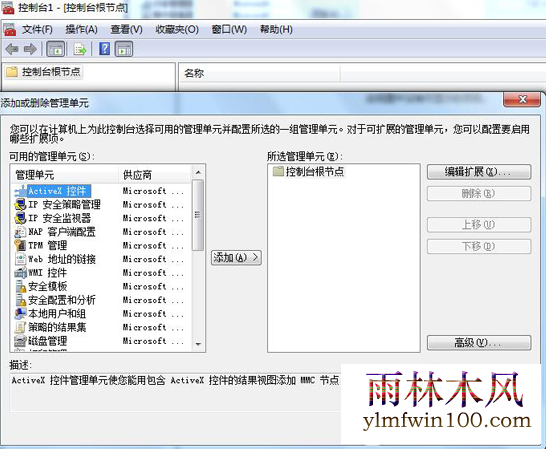Image resolution: width=546 pixels, height=449 pixels.
Task: Click the snap-in list scroll up arrow
Action: click(x=198, y=172)
